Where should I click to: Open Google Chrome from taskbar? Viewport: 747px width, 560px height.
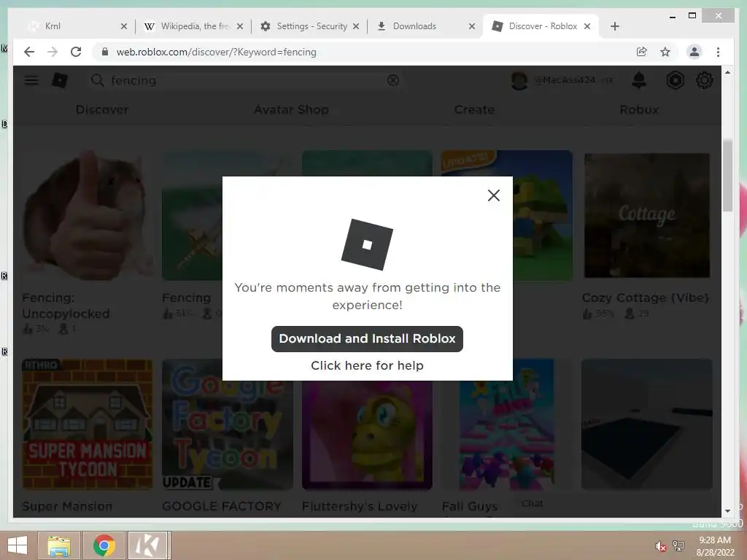coord(104,545)
